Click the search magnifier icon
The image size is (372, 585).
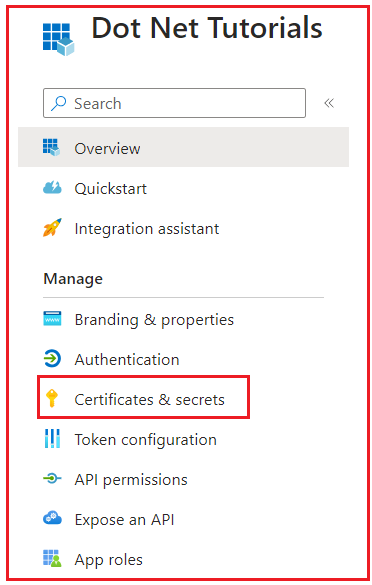(x=59, y=103)
